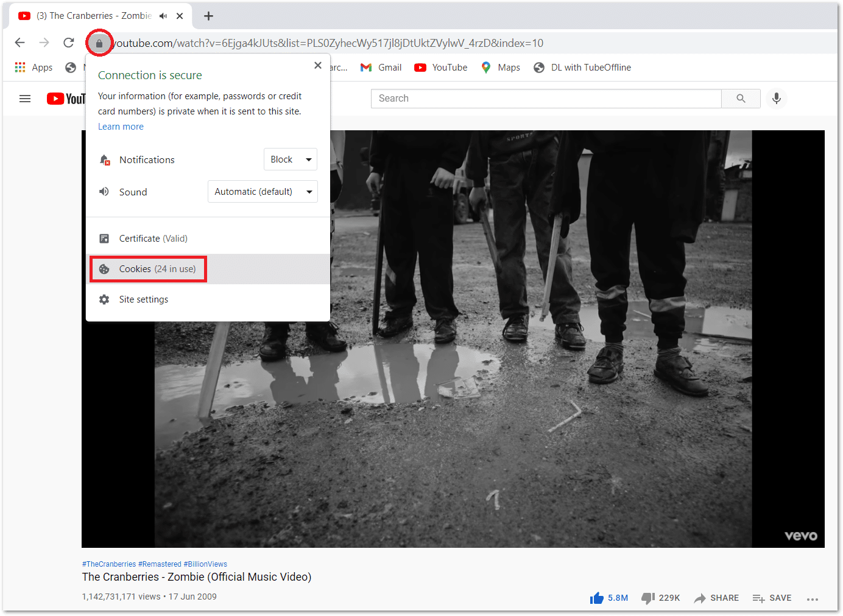Open DL with TubeOffline bookmark
The width and height of the screenshot is (843, 616).
(x=582, y=68)
